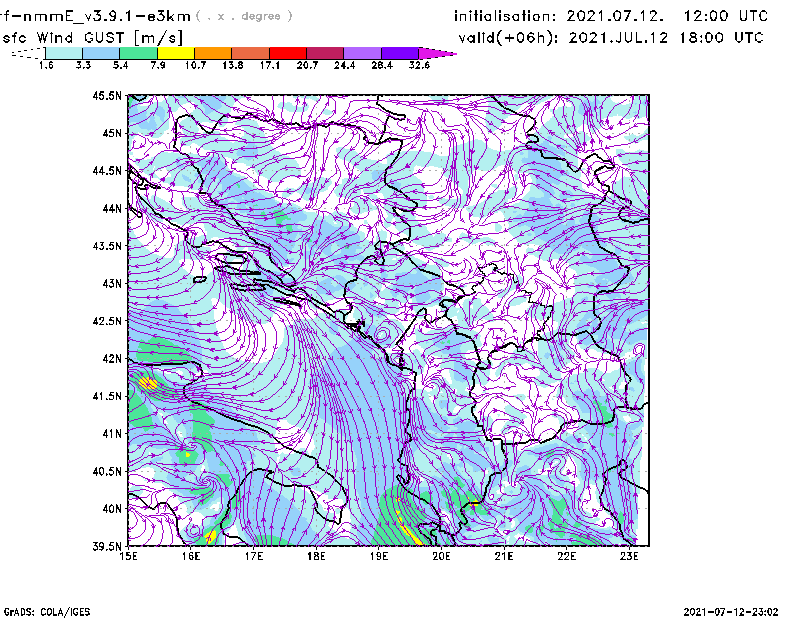Click the legend value 32.6
This screenshot has width=800, height=618.
pyautogui.click(x=419, y=65)
